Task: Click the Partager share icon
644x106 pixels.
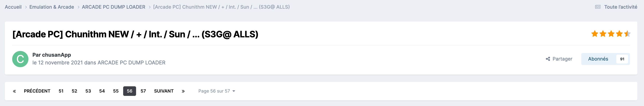Action: click(x=548, y=59)
